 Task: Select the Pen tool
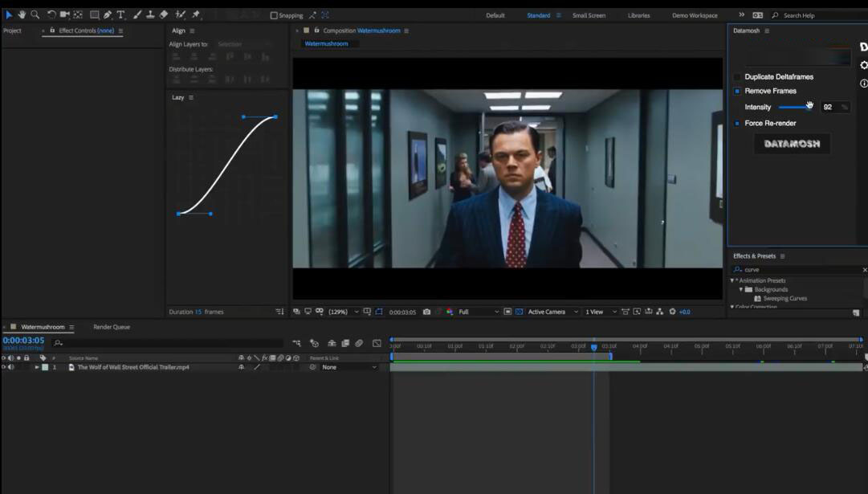point(108,15)
